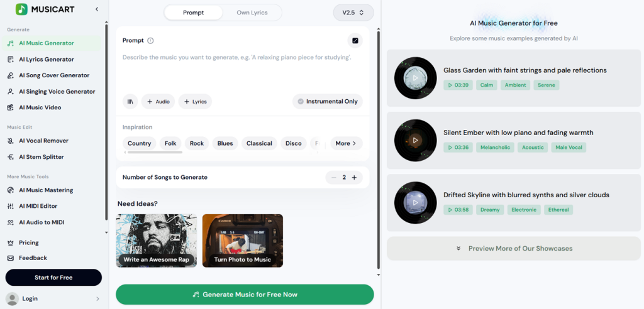Click the AI Music Mastering icon
This screenshot has height=309, width=644.
click(x=11, y=190)
